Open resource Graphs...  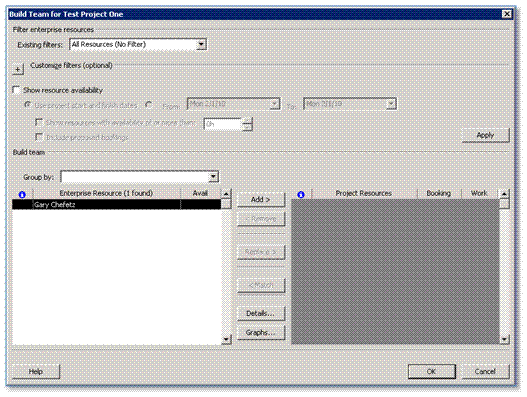pyautogui.click(x=261, y=332)
